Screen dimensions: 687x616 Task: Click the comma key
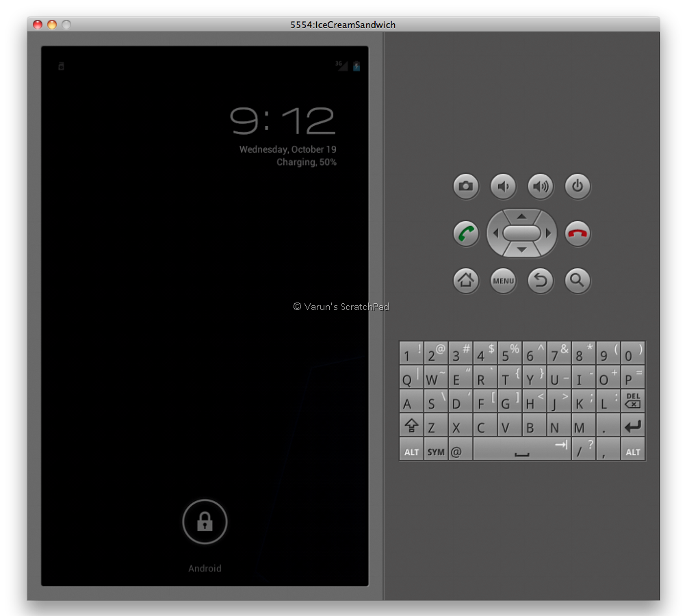tap(608, 449)
